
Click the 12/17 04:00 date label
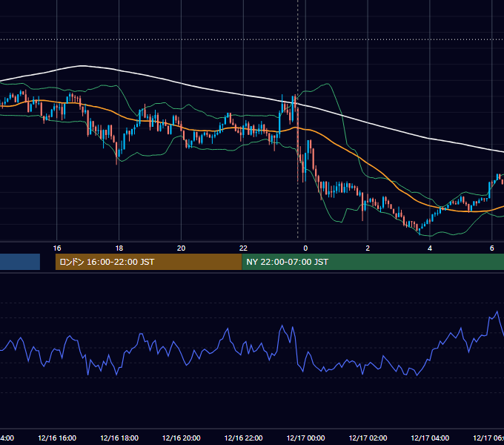[430, 438]
